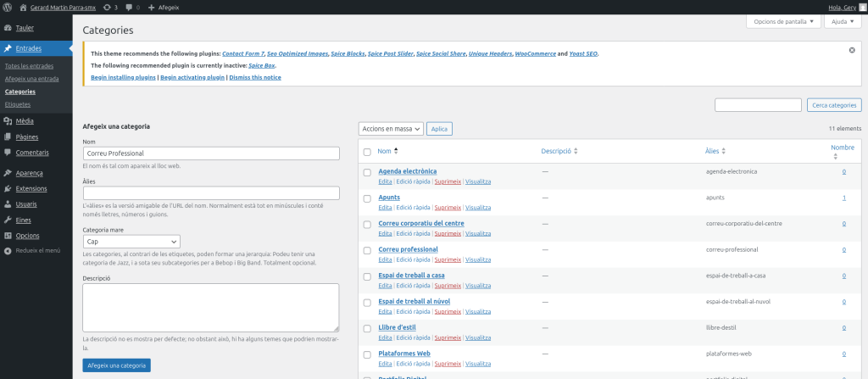Open the Accions en massa dropdown

391,129
